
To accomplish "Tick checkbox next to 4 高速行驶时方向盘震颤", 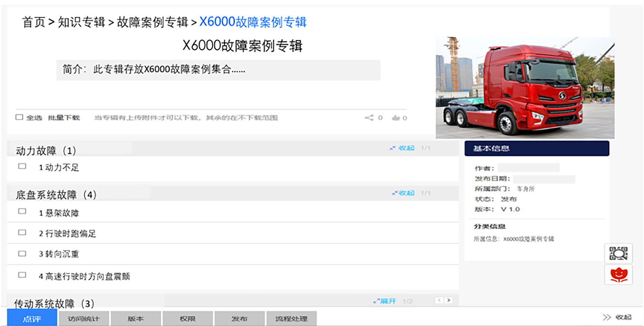I will click(22, 275).
